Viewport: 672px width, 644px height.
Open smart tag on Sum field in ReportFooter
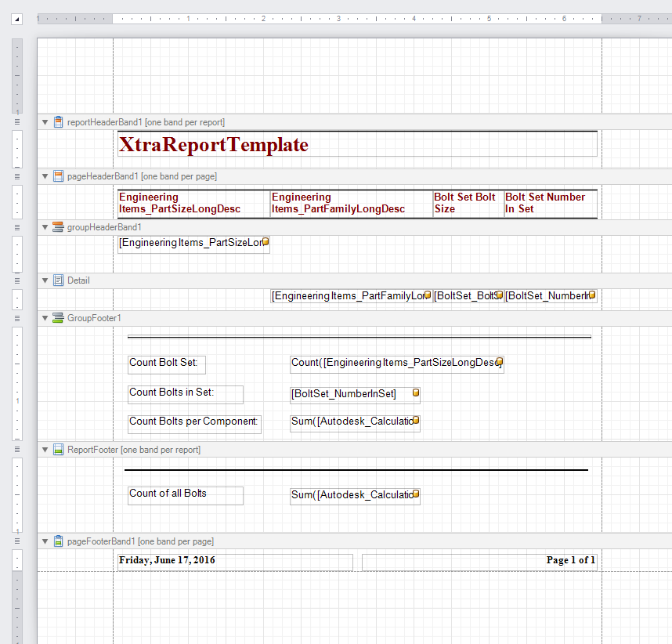click(414, 492)
